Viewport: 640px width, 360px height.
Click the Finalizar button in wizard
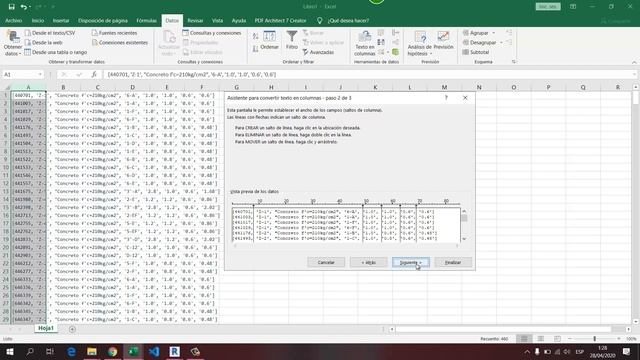pos(453,262)
